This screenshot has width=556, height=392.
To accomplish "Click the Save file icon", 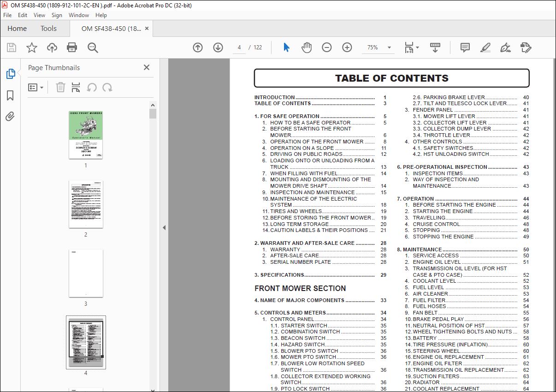I will [x=12, y=48].
